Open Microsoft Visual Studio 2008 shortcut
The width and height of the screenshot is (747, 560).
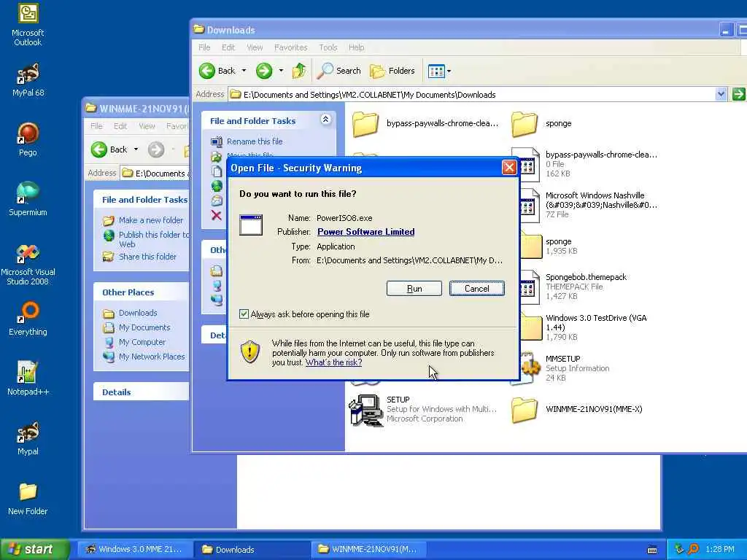click(x=28, y=264)
